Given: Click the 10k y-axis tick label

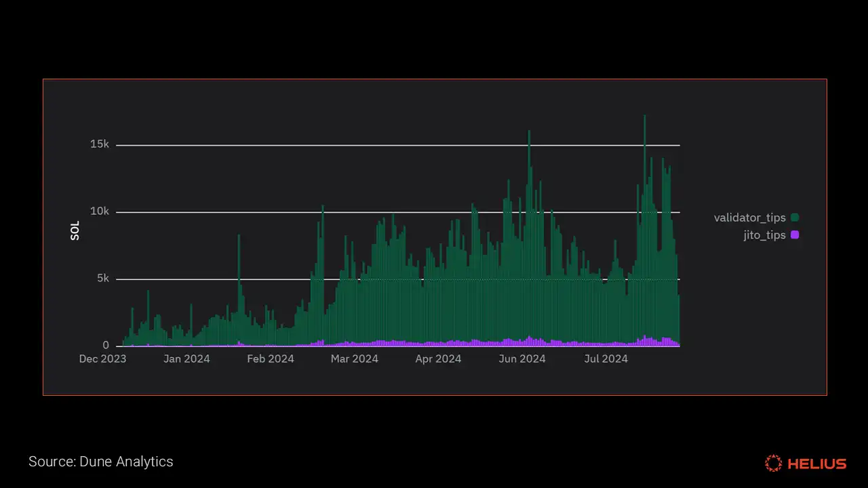Looking at the screenshot, I should (100, 211).
